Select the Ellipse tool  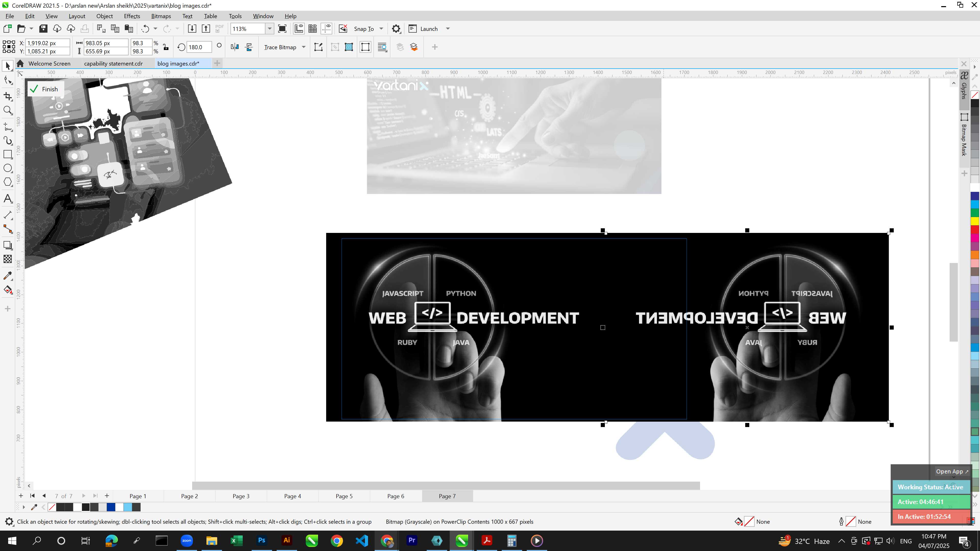(x=8, y=168)
